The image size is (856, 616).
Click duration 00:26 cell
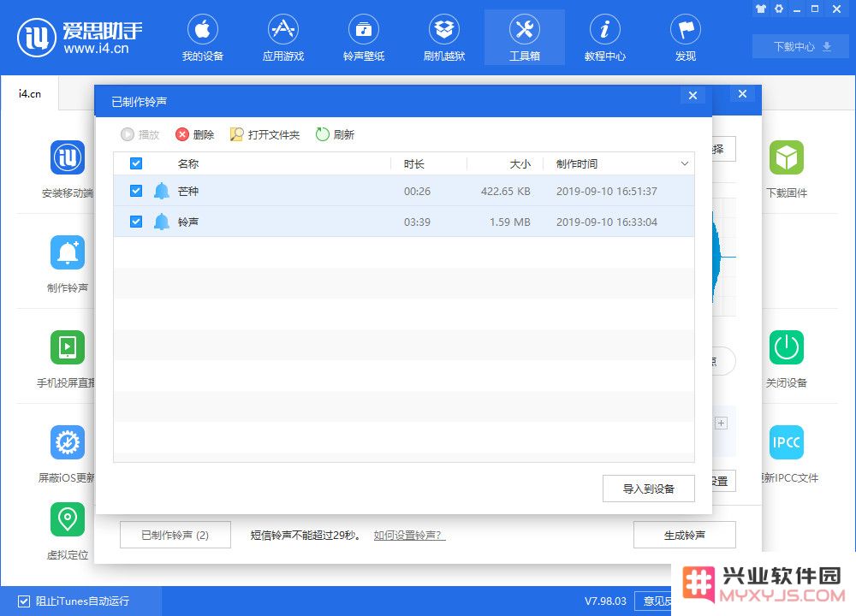coord(417,192)
